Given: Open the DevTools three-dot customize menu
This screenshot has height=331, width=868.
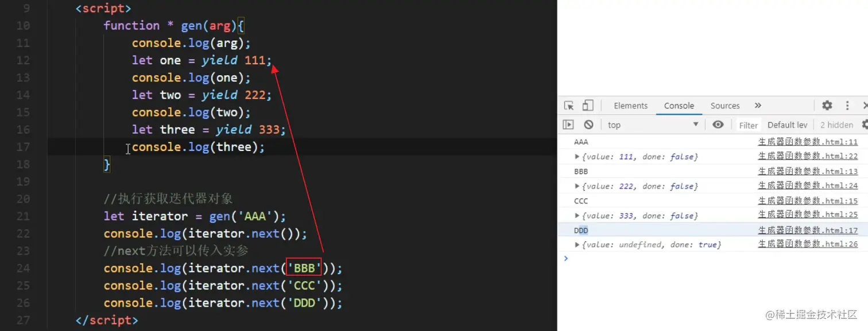Looking at the screenshot, I should click(847, 106).
